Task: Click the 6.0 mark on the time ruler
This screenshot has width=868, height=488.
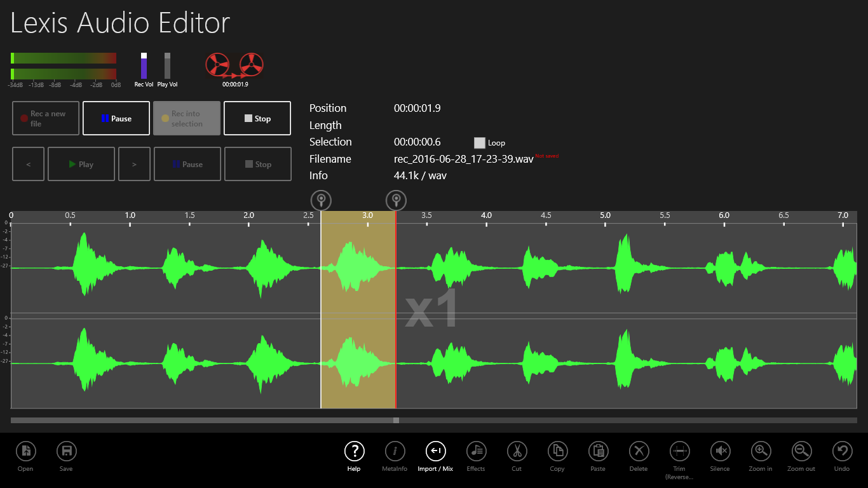Action: 724,215
